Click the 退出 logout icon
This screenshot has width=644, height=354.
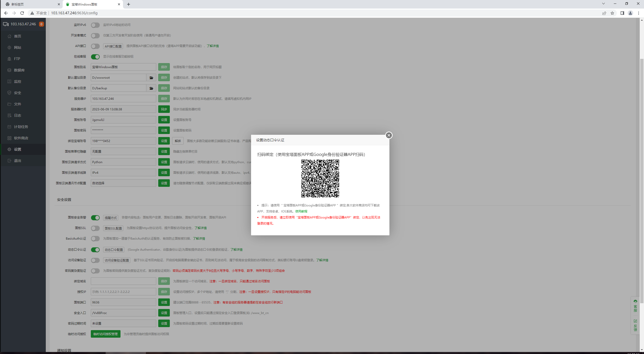[x=9, y=161]
